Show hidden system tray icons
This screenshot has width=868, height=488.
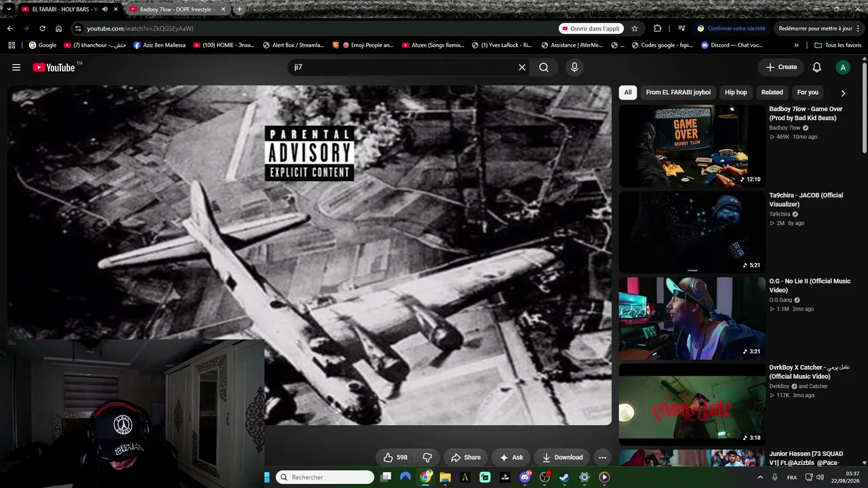[x=759, y=477]
